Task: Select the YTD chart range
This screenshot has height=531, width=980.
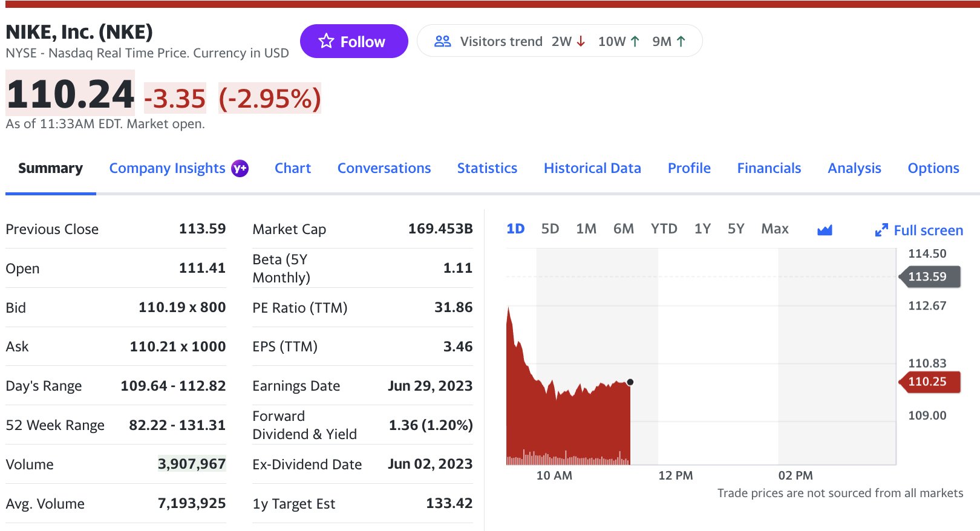Action: coord(664,229)
